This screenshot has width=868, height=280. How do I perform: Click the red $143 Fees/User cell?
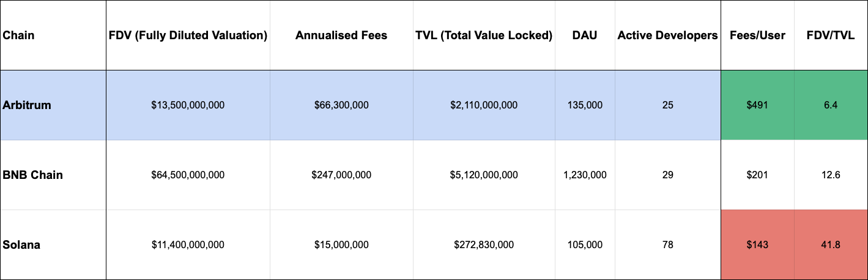757,244
